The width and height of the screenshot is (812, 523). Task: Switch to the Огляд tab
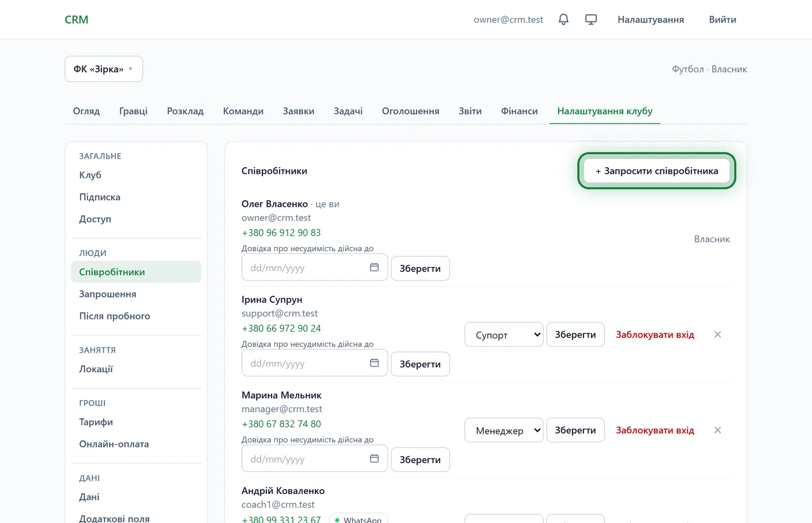coord(86,111)
